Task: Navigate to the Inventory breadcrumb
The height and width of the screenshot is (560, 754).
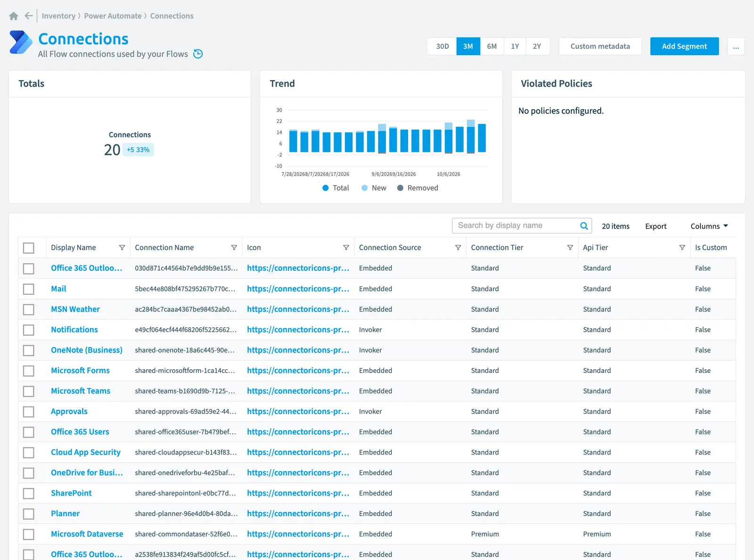Action: pos(58,16)
